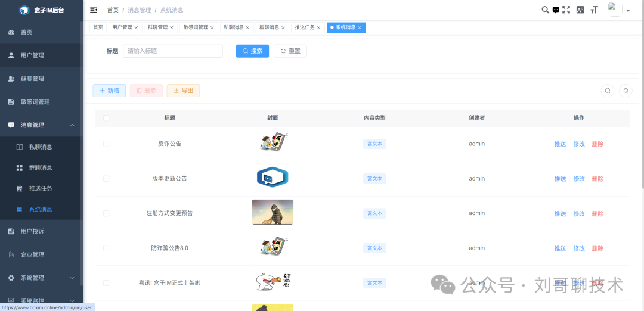
Task: Check the 喜讯! 盒子IM正式上架啦 row checkbox
Action: coord(106,283)
